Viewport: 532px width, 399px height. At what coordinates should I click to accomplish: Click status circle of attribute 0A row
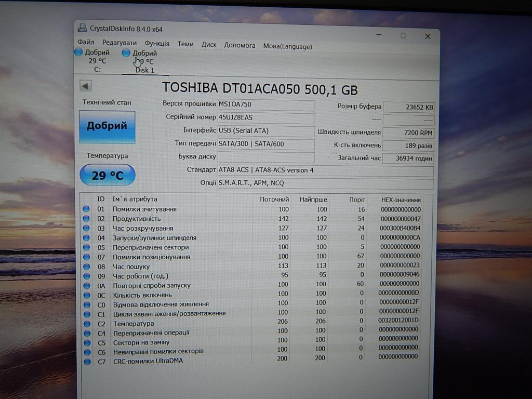click(87, 286)
